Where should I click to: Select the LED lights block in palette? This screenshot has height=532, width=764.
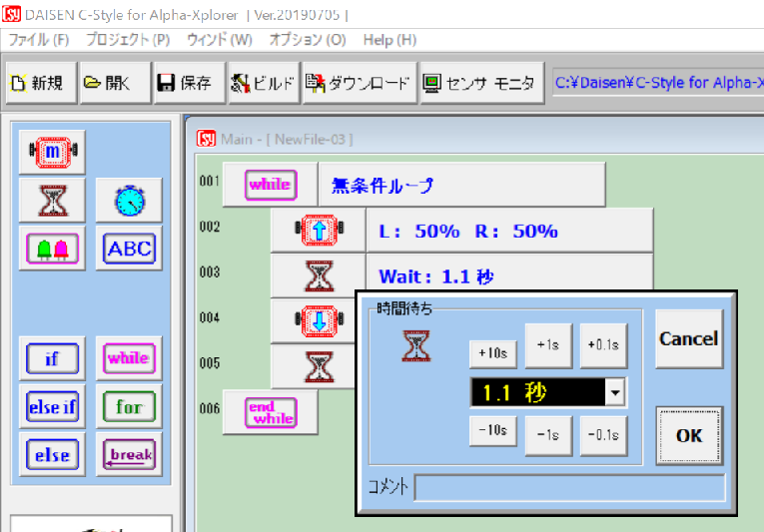52,249
